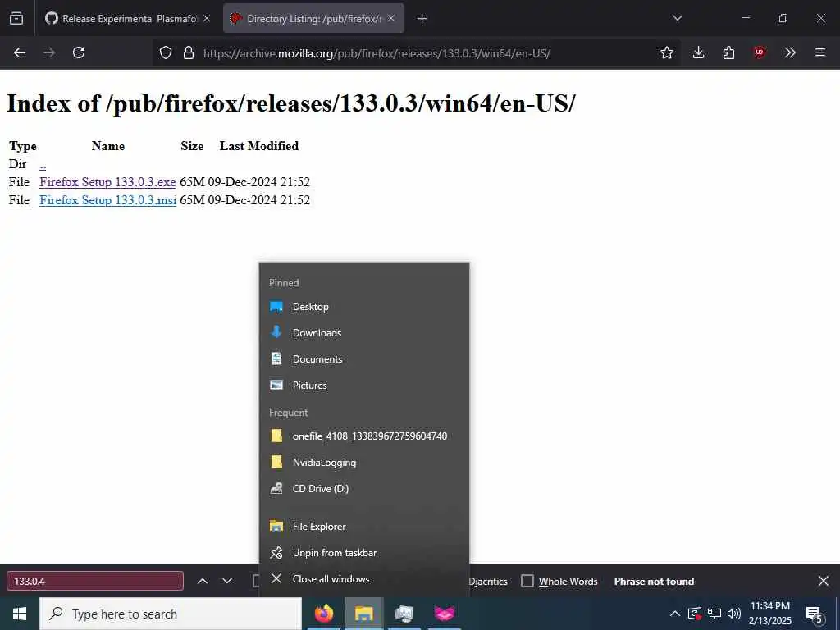Open pinned Desktop in jump list
The width and height of the screenshot is (840, 630).
coord(364,307)
